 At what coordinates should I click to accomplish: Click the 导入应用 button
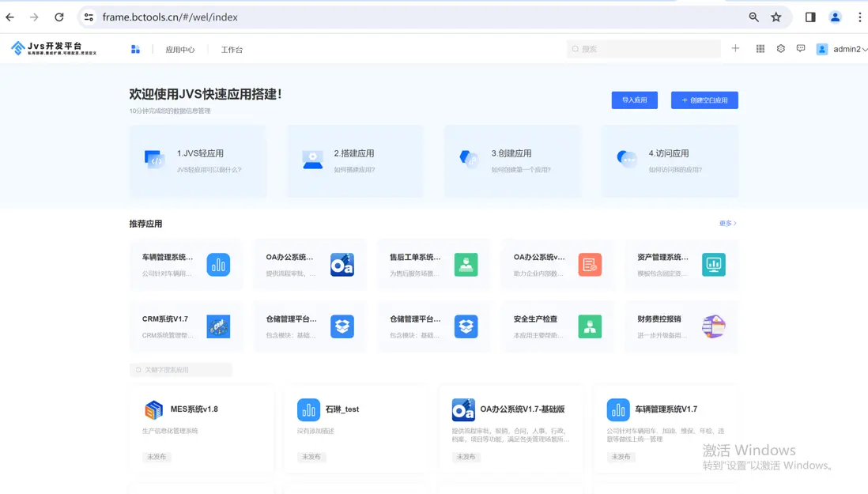[x=633, y=100]
